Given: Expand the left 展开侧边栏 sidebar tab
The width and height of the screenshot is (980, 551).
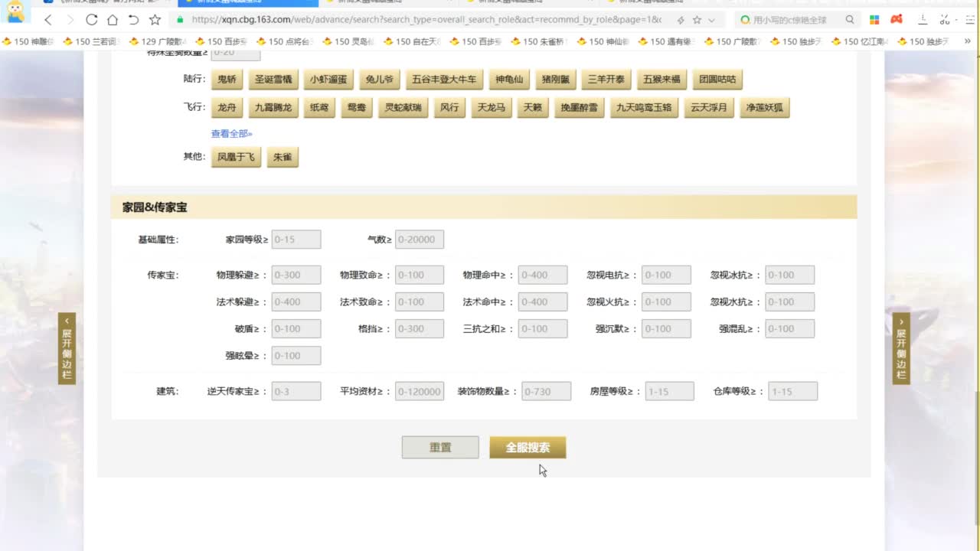Looking at the screenshot, I should [x=67, y=348].
